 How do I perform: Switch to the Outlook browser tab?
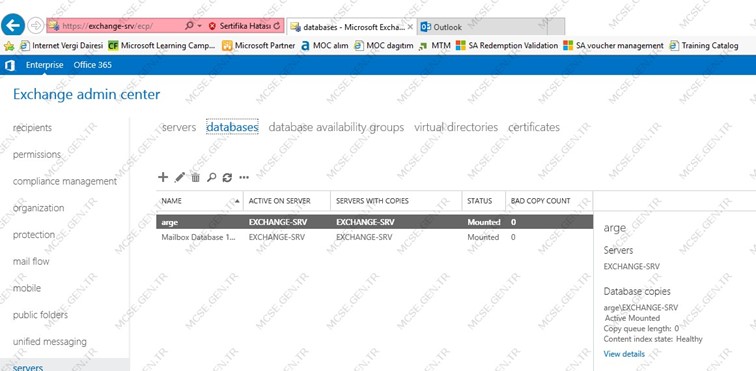(x=482, y=27)
